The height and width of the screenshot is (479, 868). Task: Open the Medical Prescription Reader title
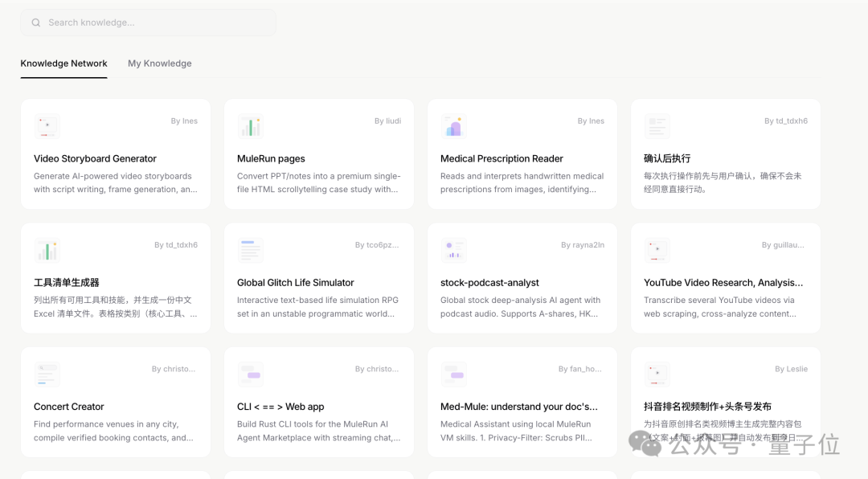pyautogui.click(x=502, y=158)
